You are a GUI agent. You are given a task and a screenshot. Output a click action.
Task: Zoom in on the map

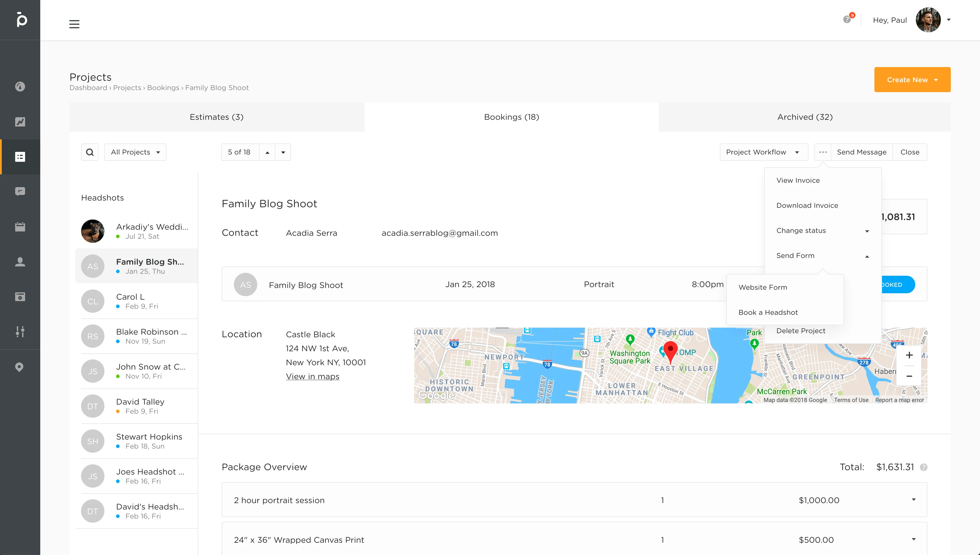point(909,355)
